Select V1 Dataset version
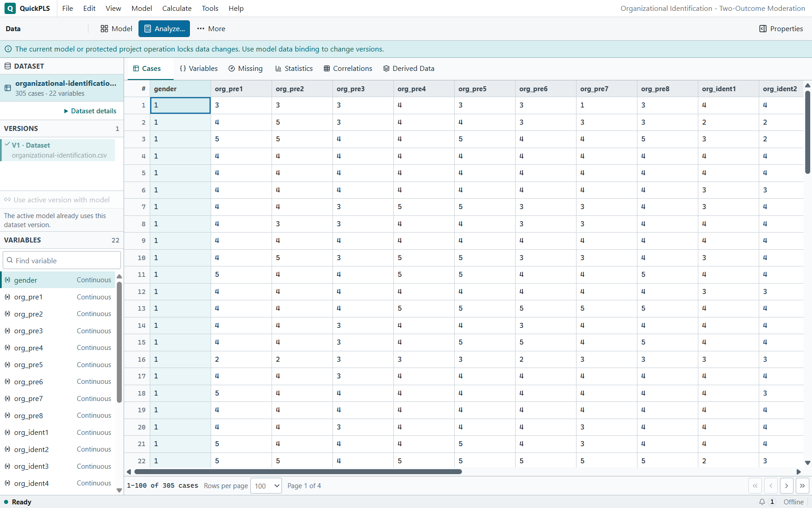812x508 pixels. 58,150
